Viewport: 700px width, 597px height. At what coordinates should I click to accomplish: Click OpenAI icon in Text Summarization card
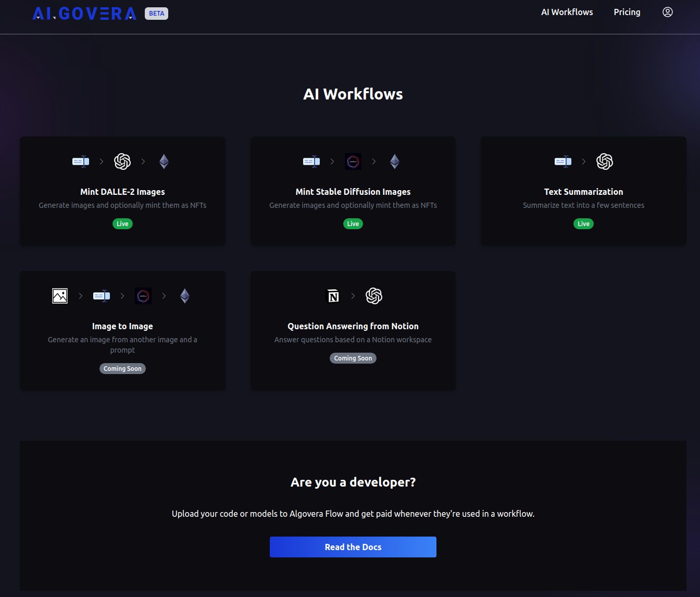[x=605, y=161]
